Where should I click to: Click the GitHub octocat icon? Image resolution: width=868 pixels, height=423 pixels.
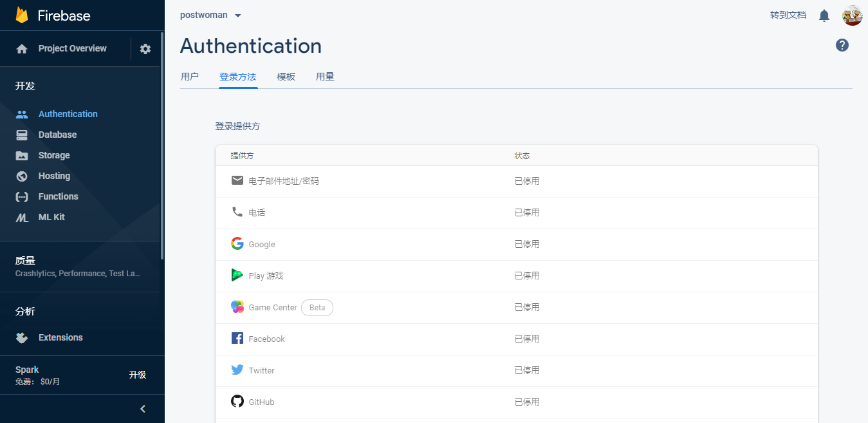[x=237, y=401]
